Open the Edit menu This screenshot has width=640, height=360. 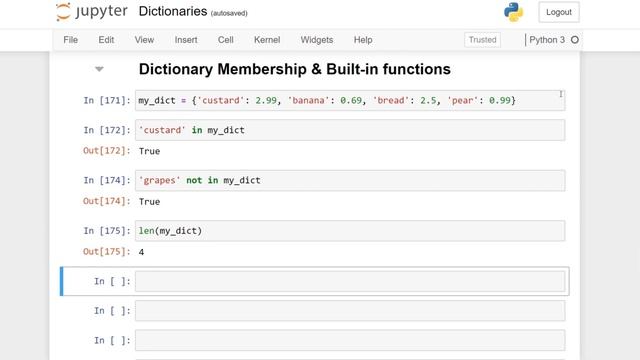point(106,40)
